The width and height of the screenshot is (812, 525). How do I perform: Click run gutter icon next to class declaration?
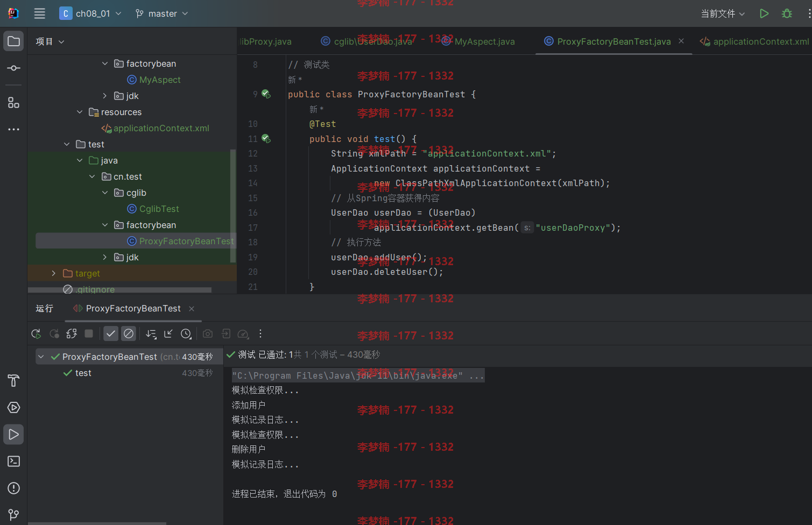pyautogui.click(x=266, y=94)
